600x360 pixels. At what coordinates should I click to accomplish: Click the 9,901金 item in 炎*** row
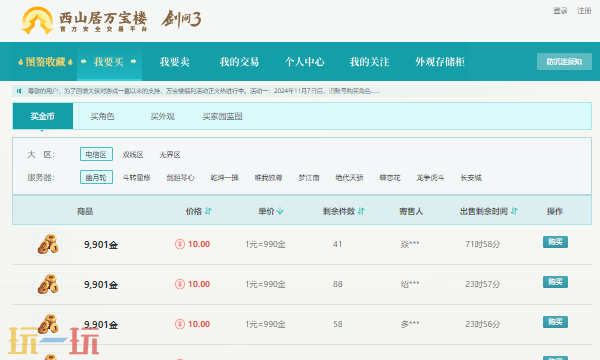[101, 244]
